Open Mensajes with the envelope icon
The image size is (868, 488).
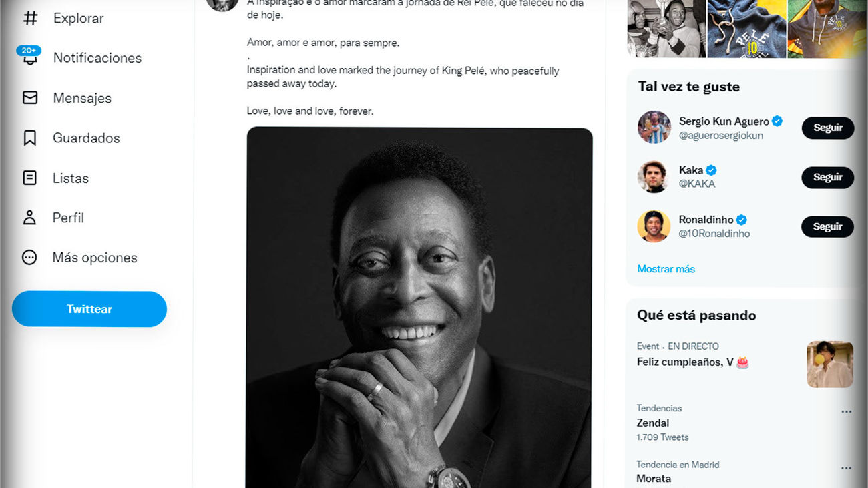point(29,97)
